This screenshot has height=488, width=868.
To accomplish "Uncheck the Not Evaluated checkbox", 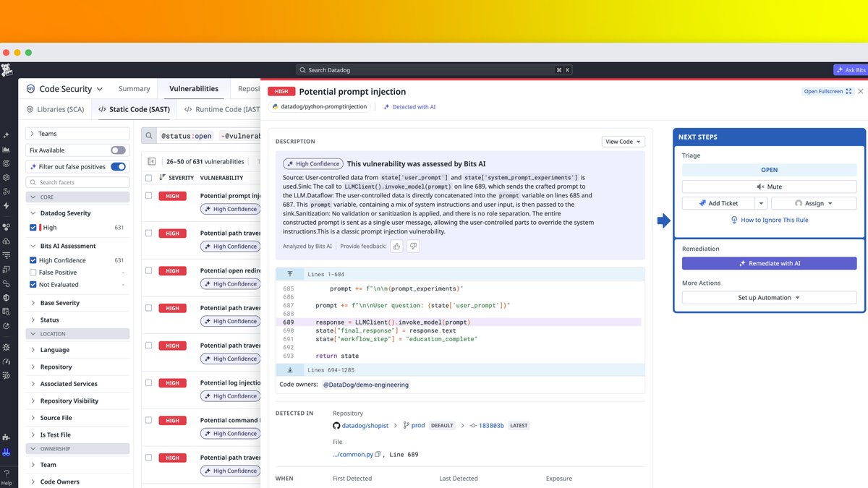I will tap(33, 285).
